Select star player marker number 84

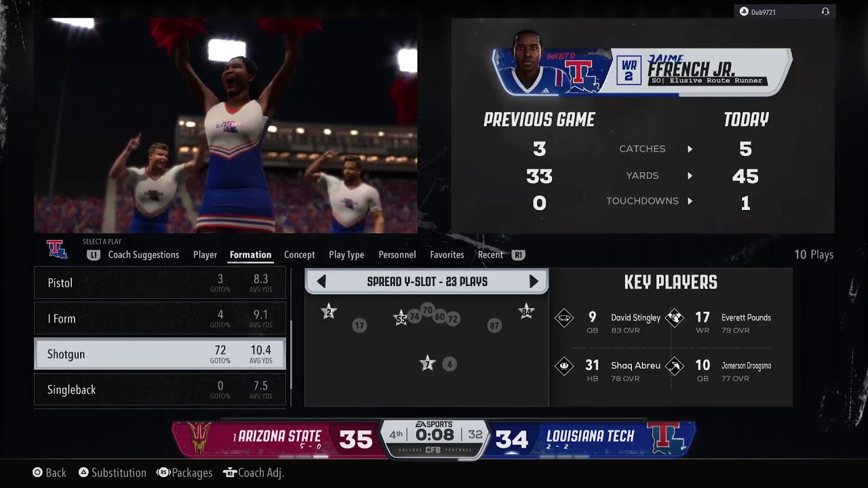pos(526,312)
